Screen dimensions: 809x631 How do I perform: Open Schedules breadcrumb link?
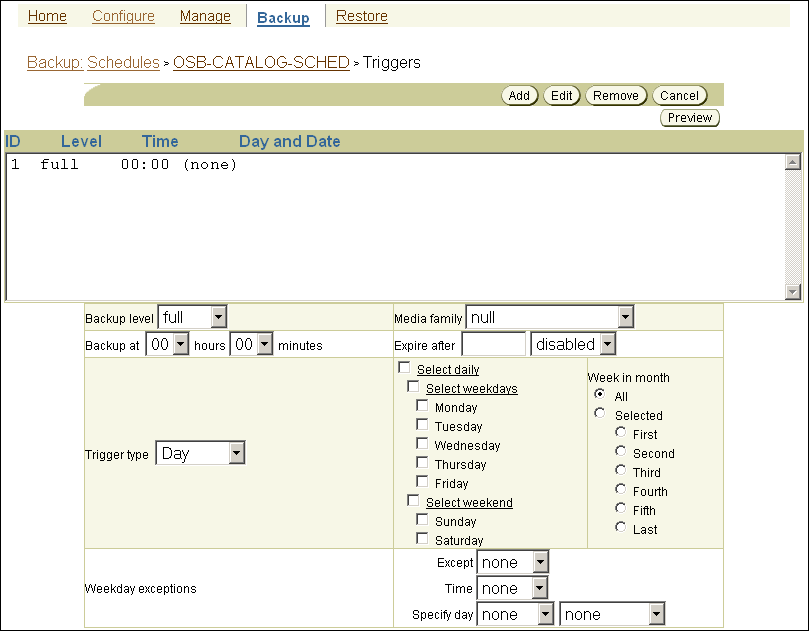(123, 62)
